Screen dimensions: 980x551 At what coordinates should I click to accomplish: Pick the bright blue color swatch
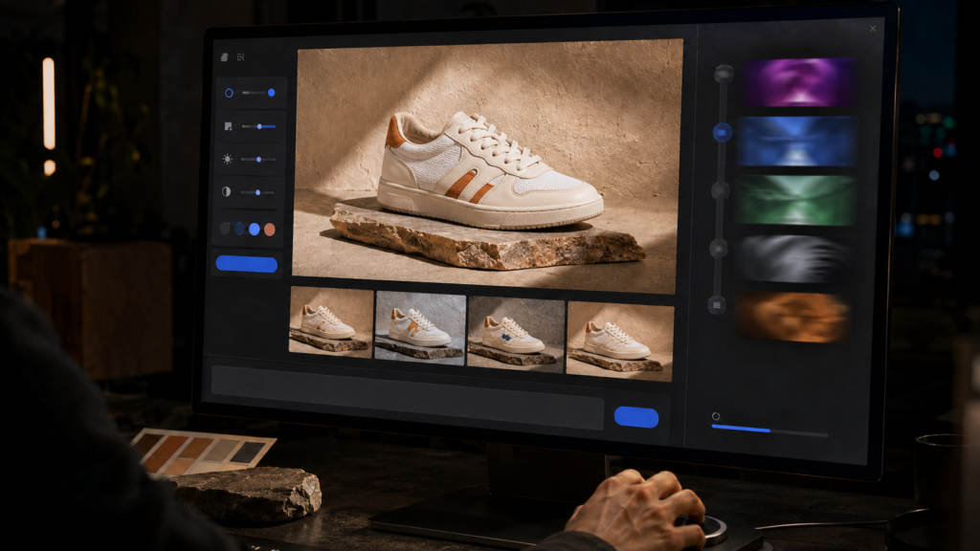click(x=255, y=230)
